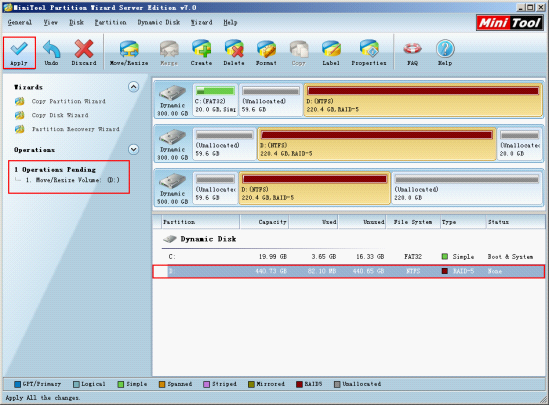Select the 1 Operations Pending node

click(55, 169)
